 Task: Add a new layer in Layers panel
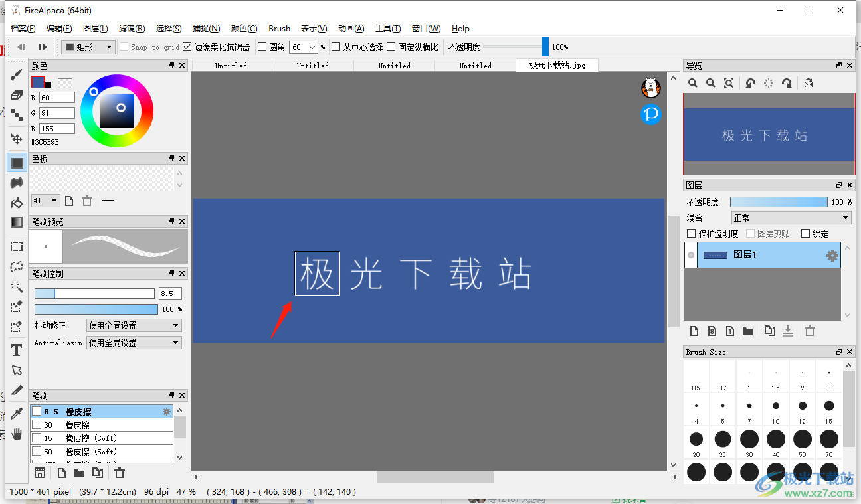pyautogui.click(x=694, y=331)
